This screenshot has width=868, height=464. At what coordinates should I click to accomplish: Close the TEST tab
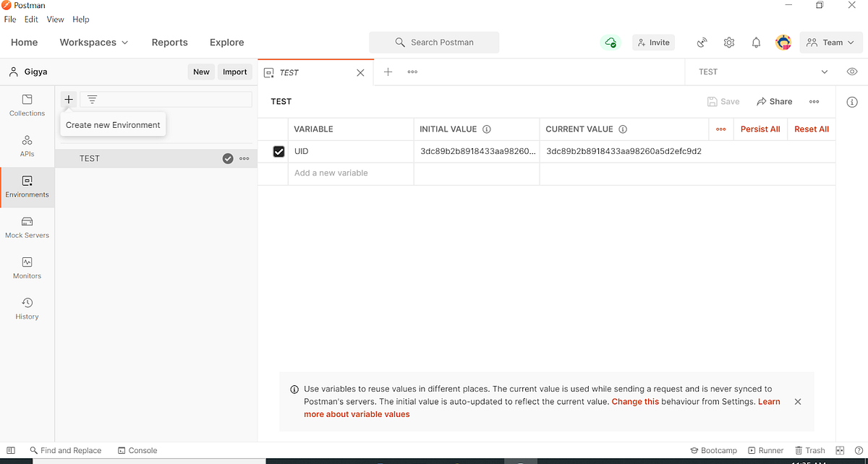(x=361, y=72)
